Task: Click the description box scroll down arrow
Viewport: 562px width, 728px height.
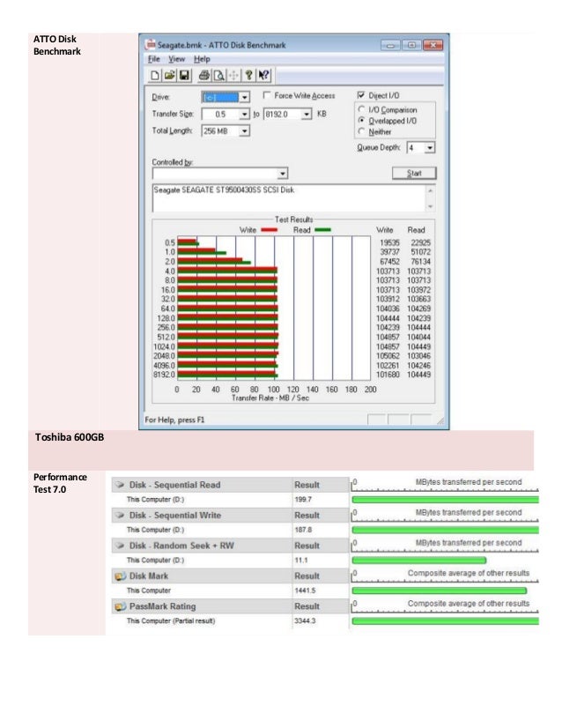Action: [x=430, y=206]
